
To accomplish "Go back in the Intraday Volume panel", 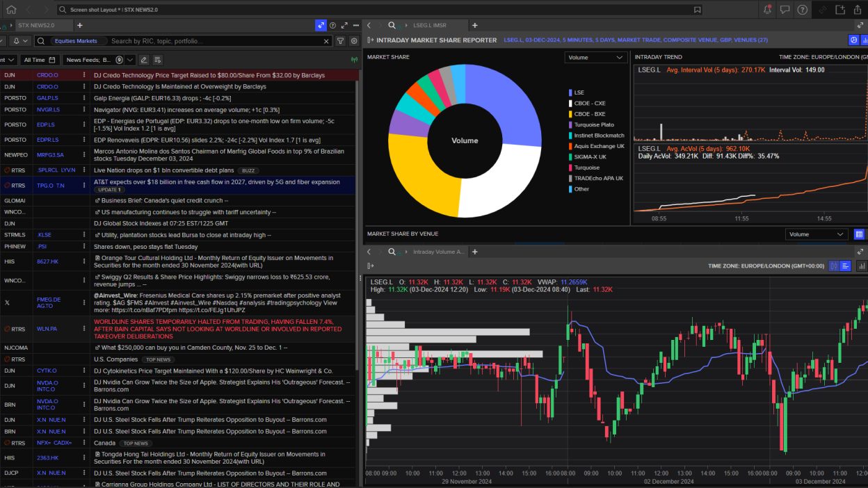I will pyautogui.click(x=369, y=252).
